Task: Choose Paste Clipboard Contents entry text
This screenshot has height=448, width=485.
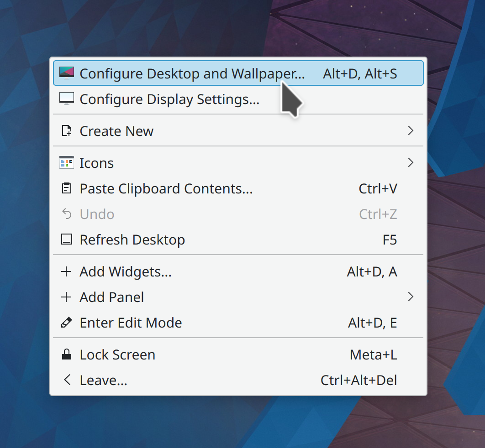Action: click(x=166, y=188)
